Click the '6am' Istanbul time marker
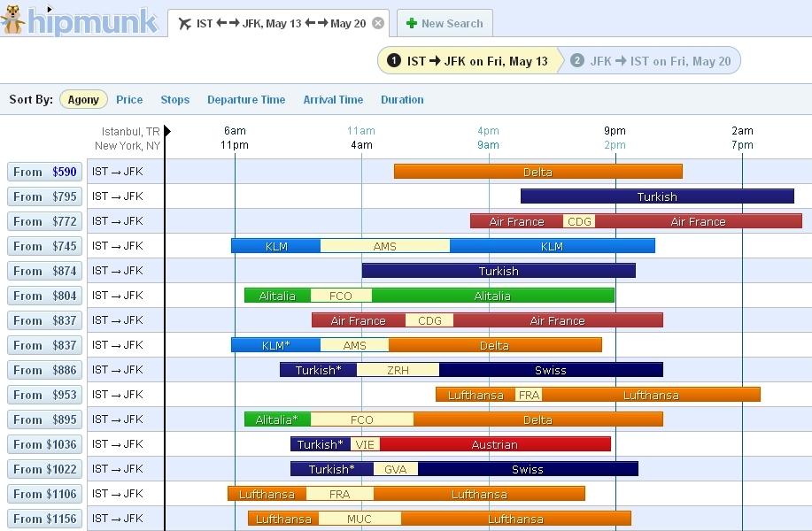Viewport: 812px width, 531px height. pyautogui.click(x=236, y=131)
